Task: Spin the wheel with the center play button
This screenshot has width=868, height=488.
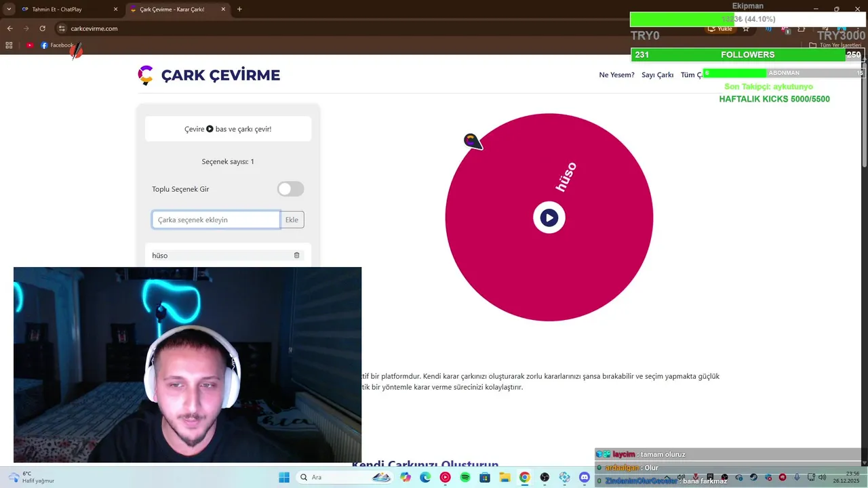Action: click(549, 218)
